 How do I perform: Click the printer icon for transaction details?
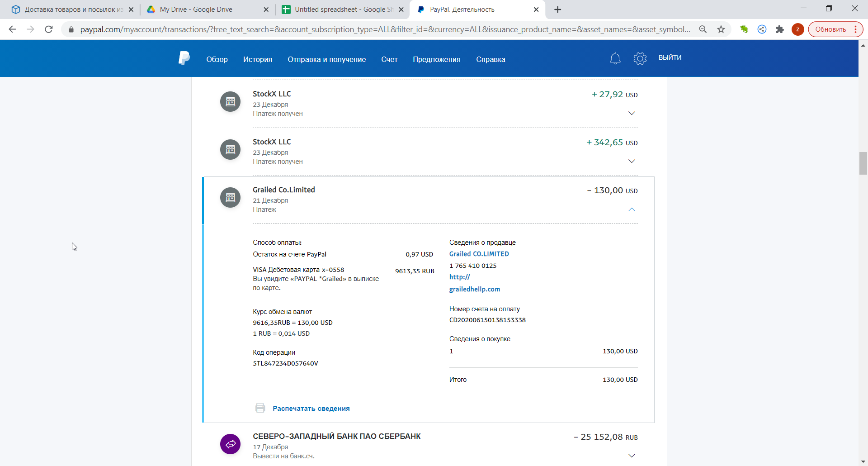click(260, 408)
